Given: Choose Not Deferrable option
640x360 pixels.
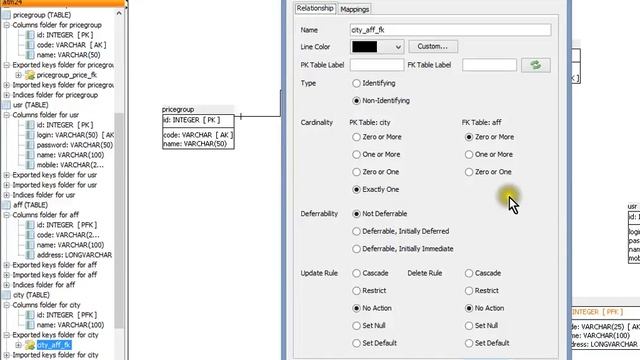Looking at the screenshot, I should tap(356, 214).
